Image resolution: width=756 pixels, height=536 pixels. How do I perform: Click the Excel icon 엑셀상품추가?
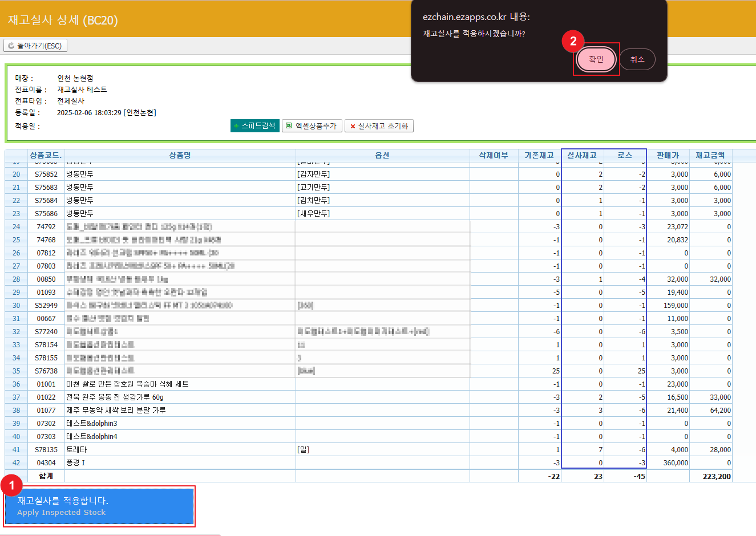312,126
